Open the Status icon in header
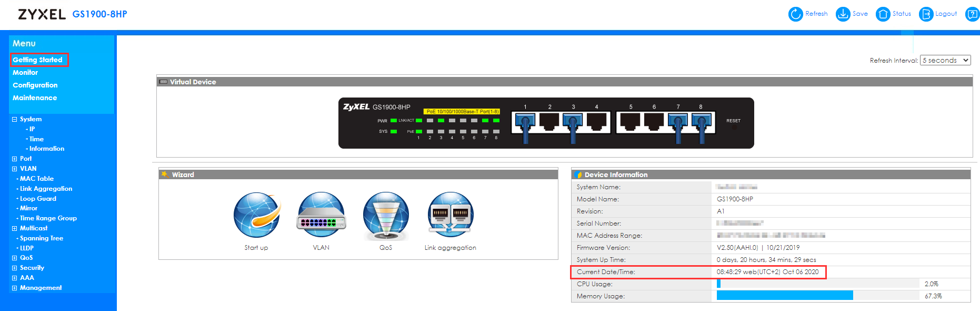This screenshot has height=311, width=980. click(883, 14)
